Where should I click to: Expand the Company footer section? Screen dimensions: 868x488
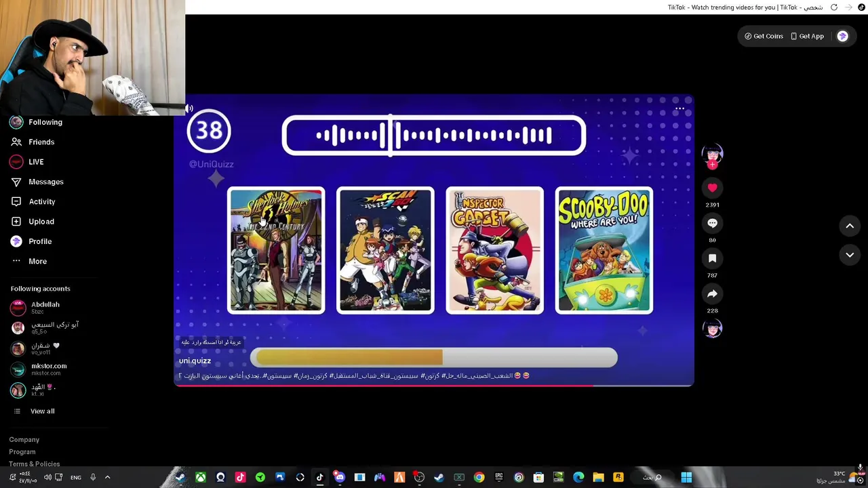[24, 440]
